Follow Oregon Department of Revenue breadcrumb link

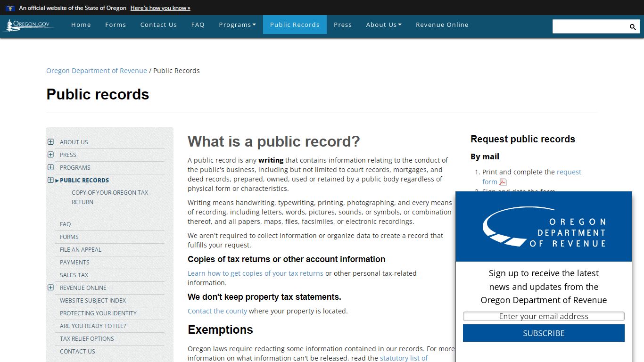pyautogui.click(x=97, y=71)
